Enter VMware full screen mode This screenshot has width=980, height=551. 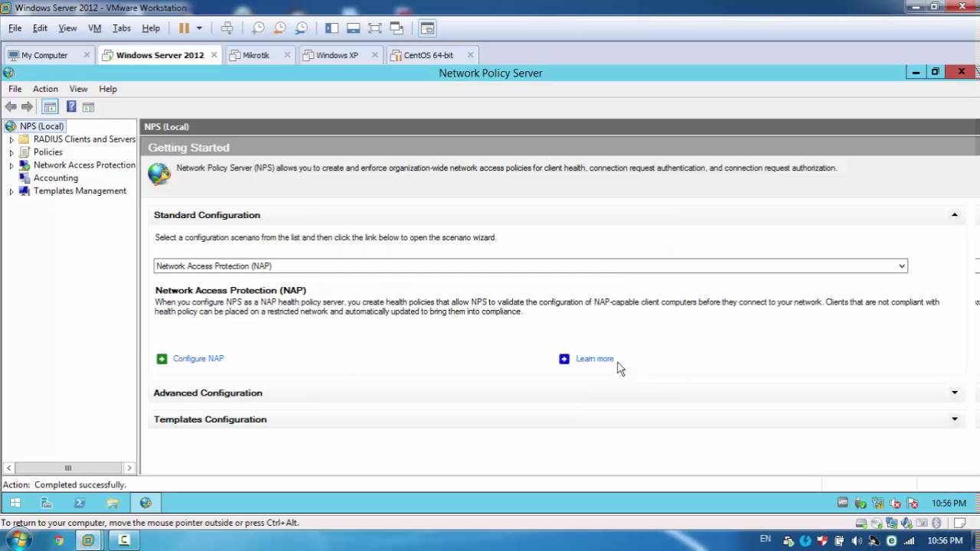coord(374,28)
